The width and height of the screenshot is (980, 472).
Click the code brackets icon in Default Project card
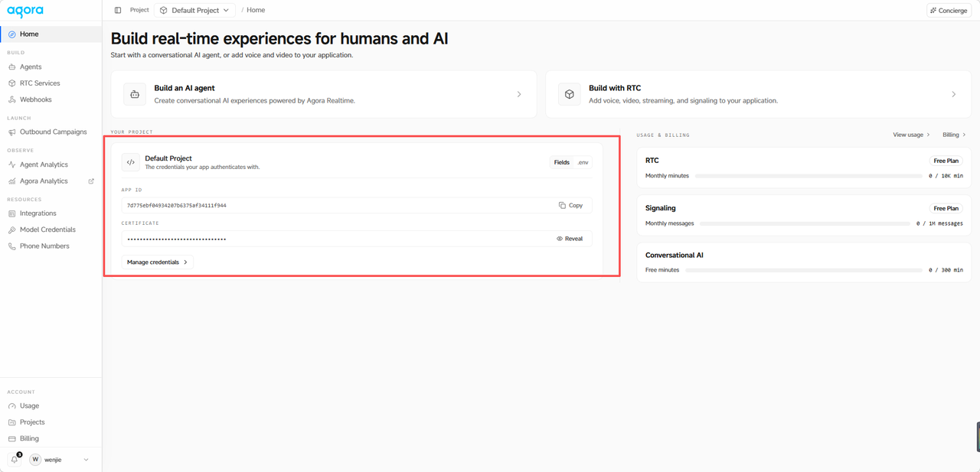131,162
